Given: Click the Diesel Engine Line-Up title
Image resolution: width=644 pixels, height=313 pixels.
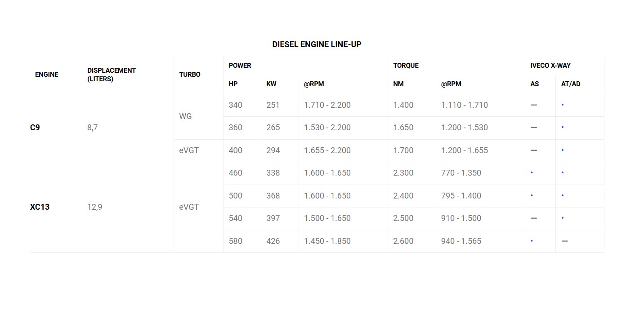Looking at the screenshot, I should (x=317, y=44).
